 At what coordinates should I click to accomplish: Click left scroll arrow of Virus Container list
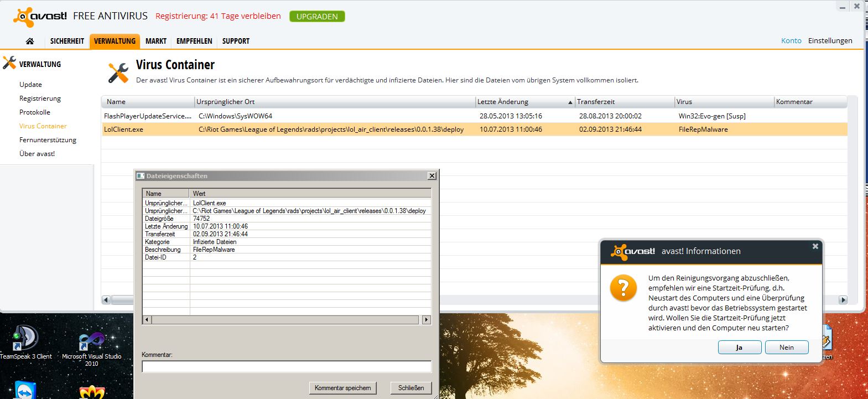click(106, 300)
